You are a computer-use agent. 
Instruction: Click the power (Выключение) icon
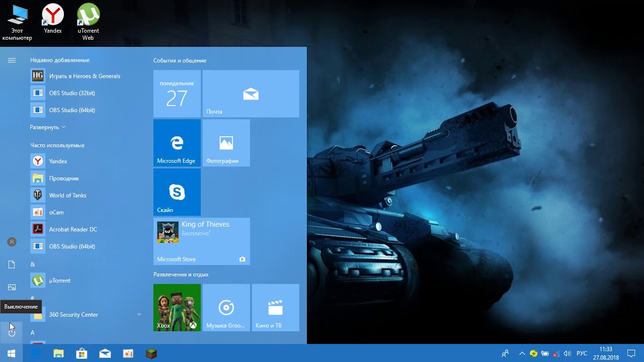tap(12, 332)
